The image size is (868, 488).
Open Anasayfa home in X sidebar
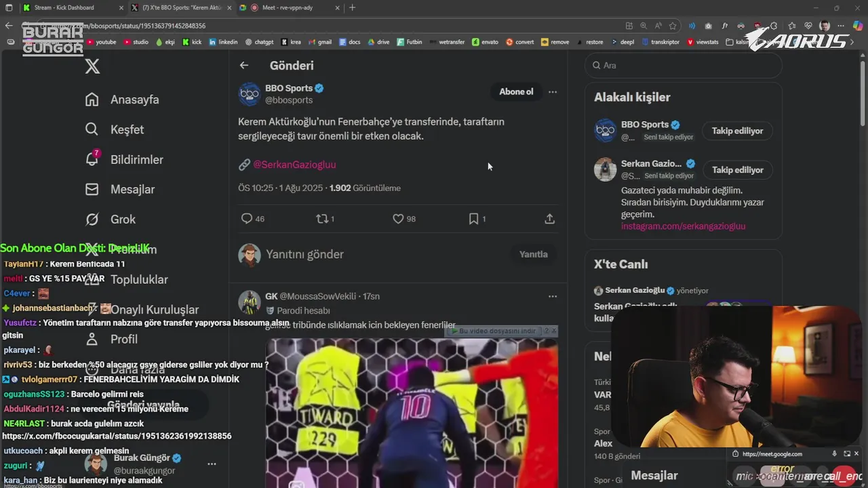(122, 100)
